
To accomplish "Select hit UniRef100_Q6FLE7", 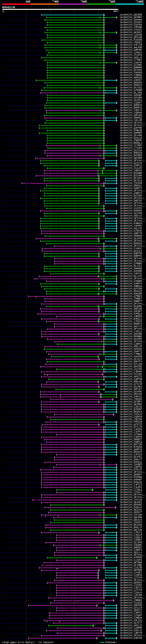I will click(131, 389).
